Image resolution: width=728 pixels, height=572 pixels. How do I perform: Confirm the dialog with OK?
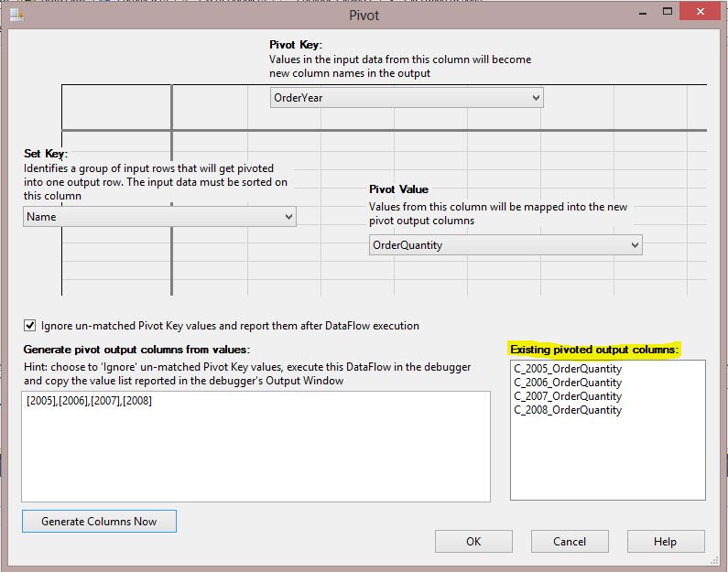pos(473,541)
